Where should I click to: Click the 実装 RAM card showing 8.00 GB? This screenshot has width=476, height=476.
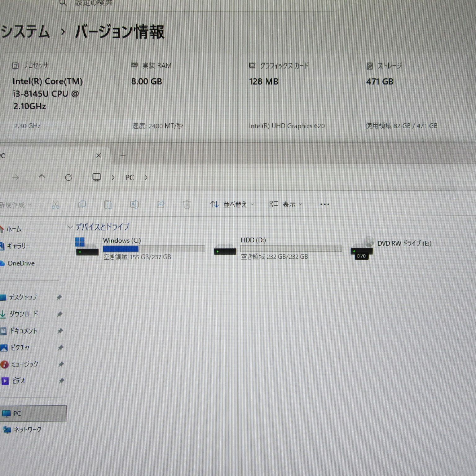click(x=177, y=96)
